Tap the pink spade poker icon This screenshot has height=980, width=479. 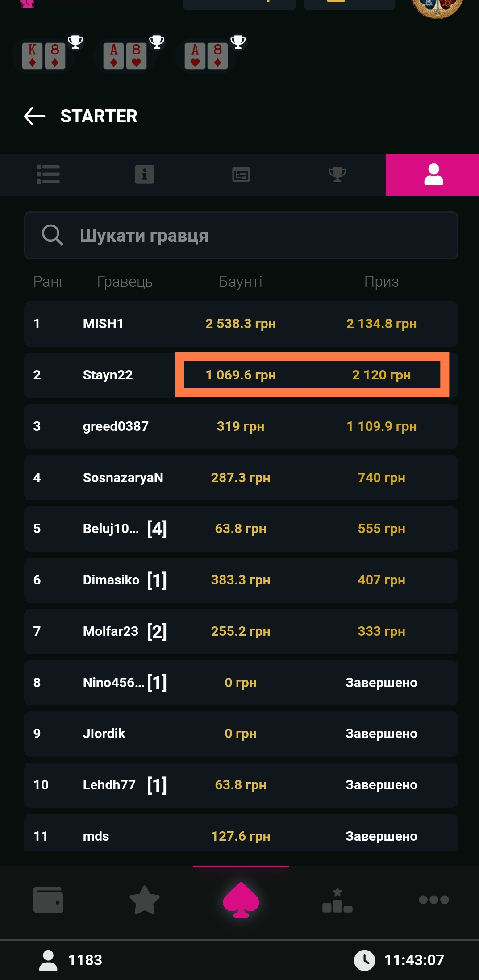pyautogui.click(x=241, y=900)
